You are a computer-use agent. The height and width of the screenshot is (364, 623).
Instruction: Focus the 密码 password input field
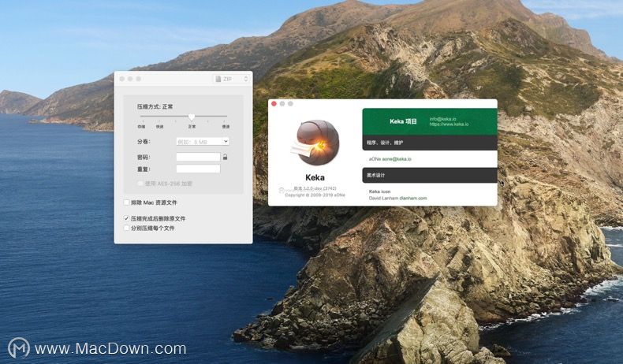[198, 157]
